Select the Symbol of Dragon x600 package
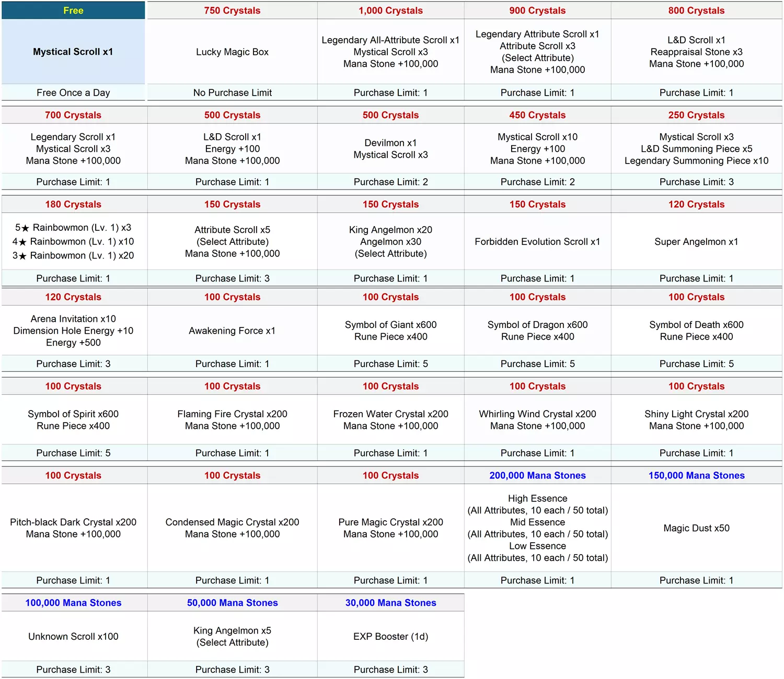The image size is (784, 679). point(537,331)
